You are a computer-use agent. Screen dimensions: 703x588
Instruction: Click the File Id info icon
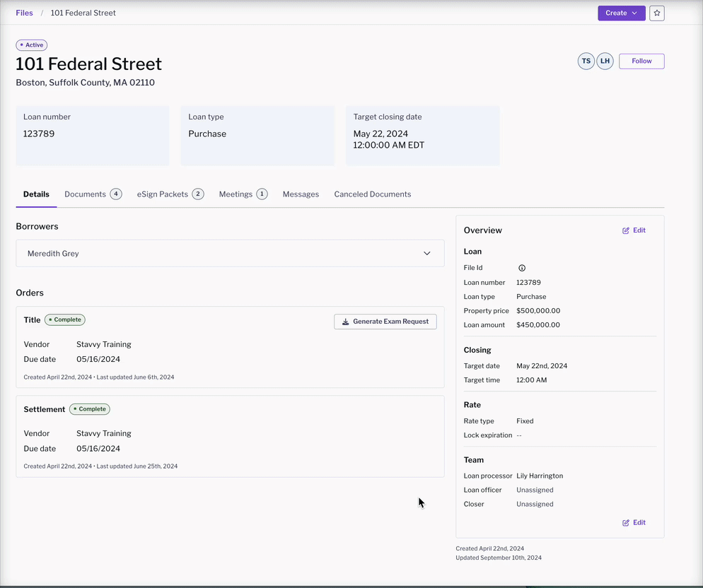[x=522, y=268]
